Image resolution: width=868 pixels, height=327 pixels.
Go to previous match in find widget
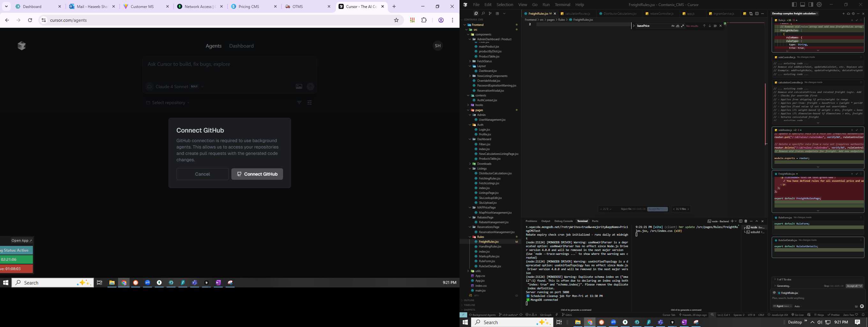[x=704, y=26]
